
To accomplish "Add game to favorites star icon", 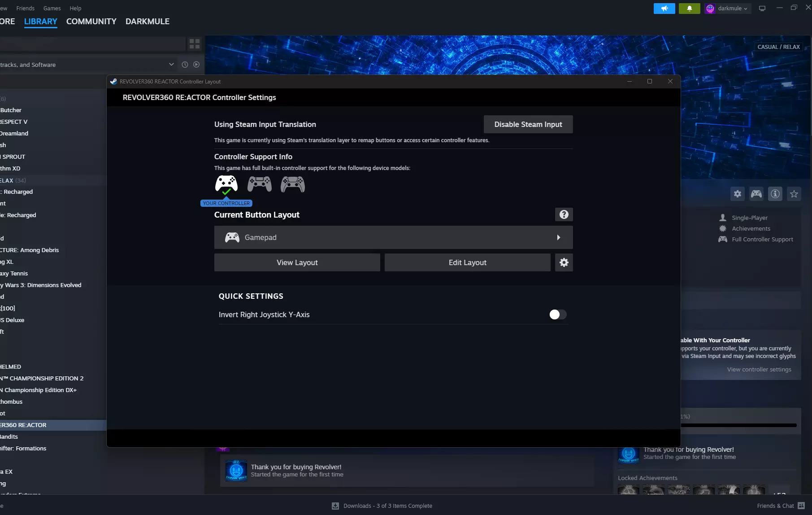I will [794, 194].
